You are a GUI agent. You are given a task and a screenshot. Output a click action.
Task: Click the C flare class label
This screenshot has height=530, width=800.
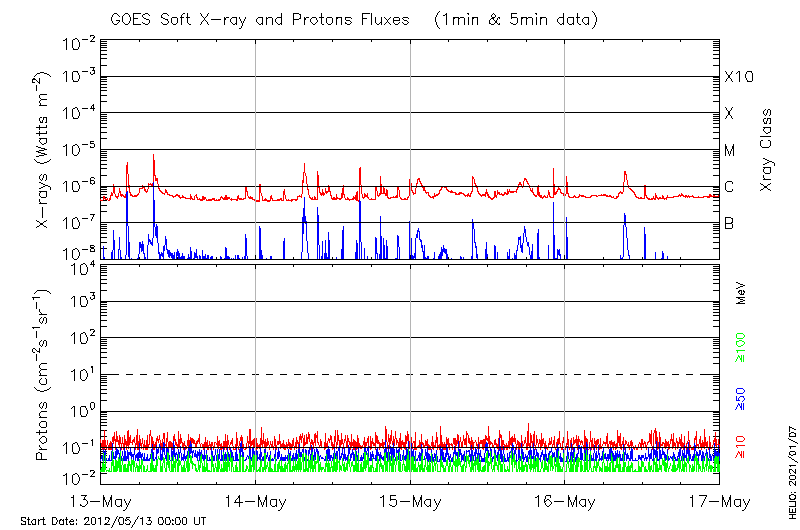pos(729,186)
